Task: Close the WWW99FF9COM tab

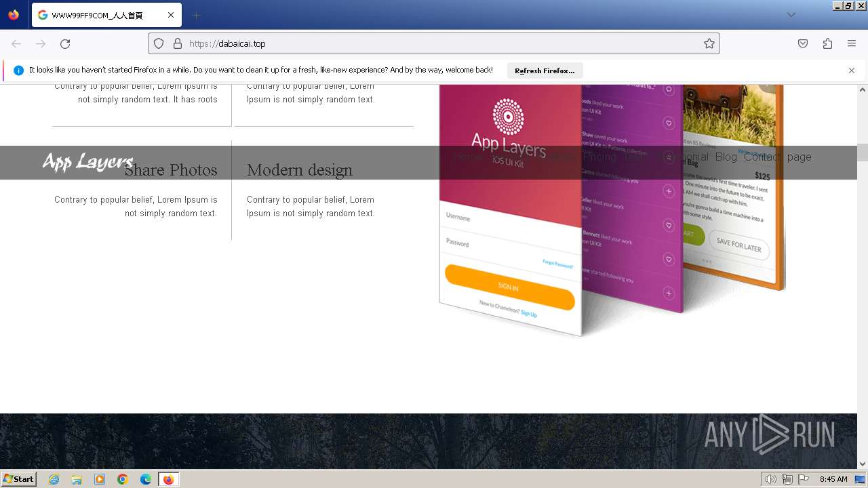Action: (x=171, y=15)
